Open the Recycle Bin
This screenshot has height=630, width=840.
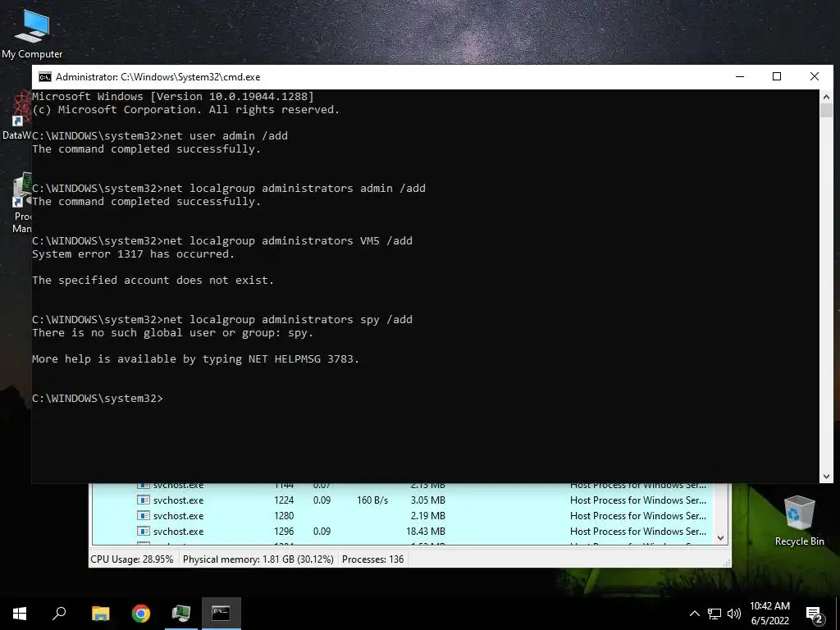(799, 520)
